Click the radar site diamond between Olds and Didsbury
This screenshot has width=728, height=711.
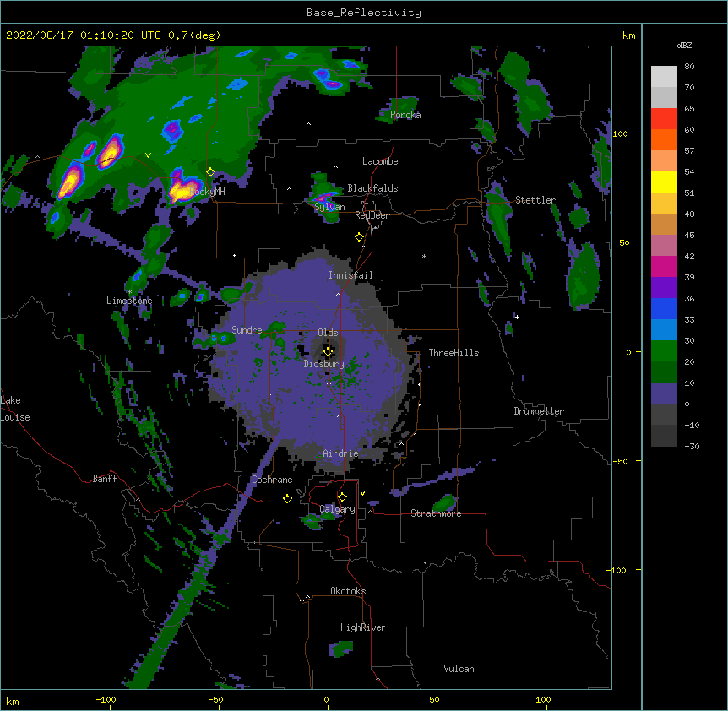329,352
